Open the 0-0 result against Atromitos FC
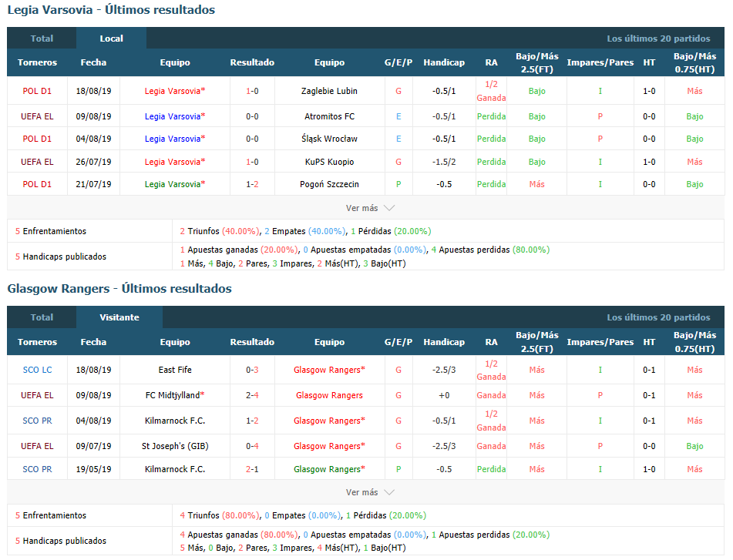The image size is (733, 560). [252, 116]
